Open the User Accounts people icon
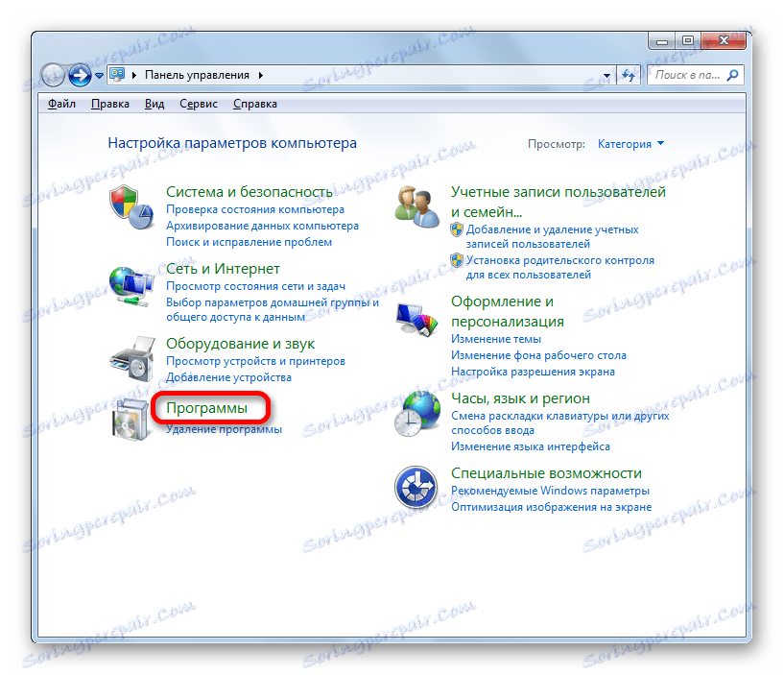This screenshot has width=784, height=675. pyautogui.click(x=416, y=207)
